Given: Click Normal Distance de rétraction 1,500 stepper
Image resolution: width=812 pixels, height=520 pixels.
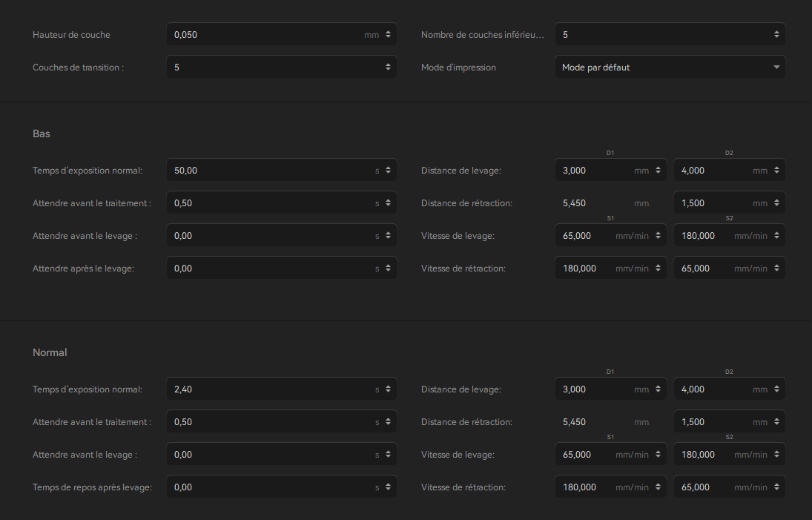Looking at the screenshot, I should [x=776, y=422].
